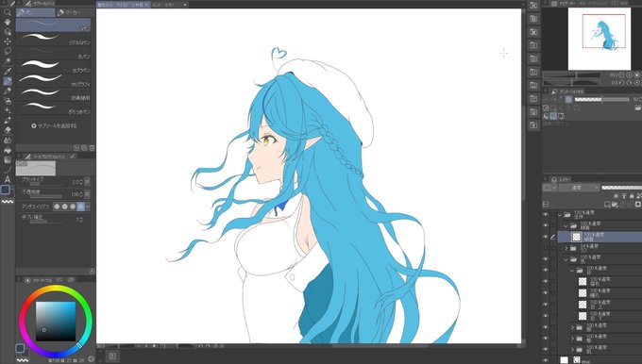Click the canvas vertical scrollbar
The image size is (642, 364).
click(524, 175)
